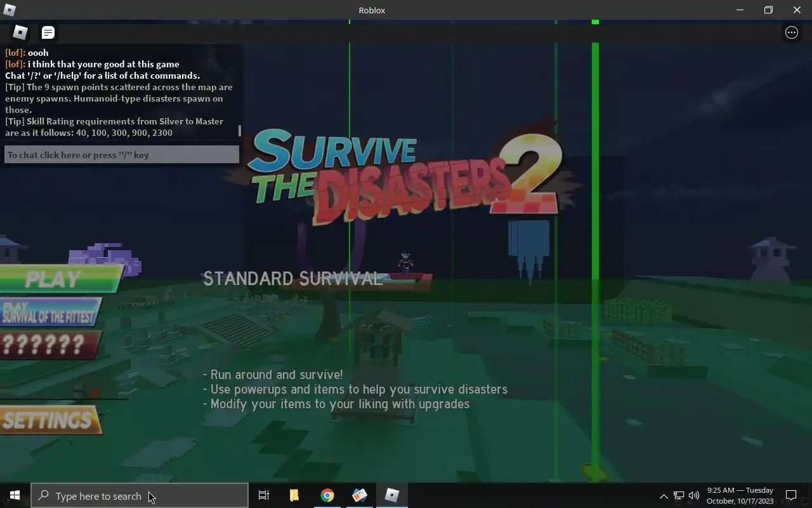Click the ?????? mystery mode button
This screenshot has width=812, height=508.
51,345
